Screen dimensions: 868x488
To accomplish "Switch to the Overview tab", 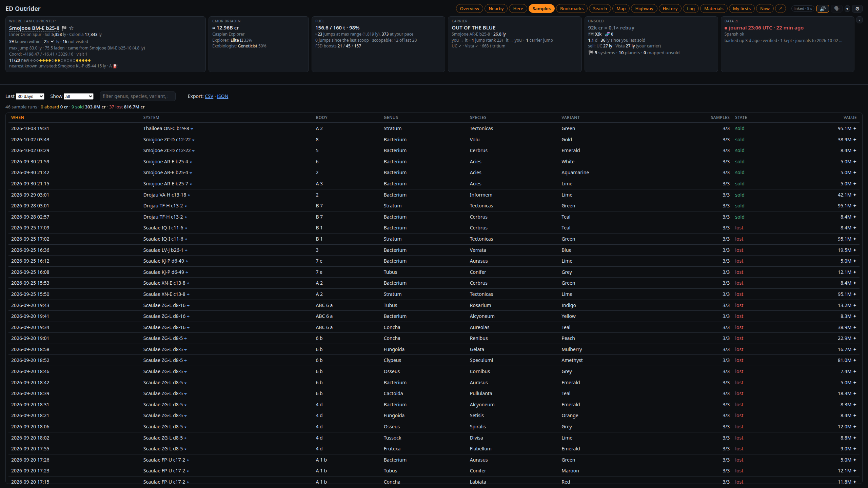I will [x=469, y=9].
